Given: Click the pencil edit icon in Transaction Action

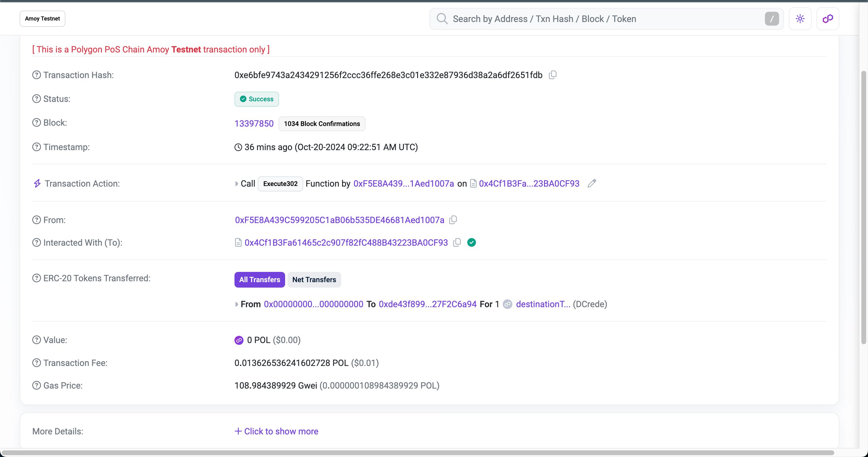Looking at the screenshot, I should [x=592, y=183].
